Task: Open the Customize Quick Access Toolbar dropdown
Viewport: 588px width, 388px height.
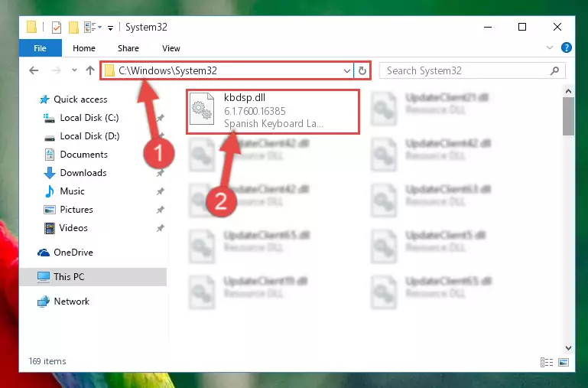Action: click(110, 28)
